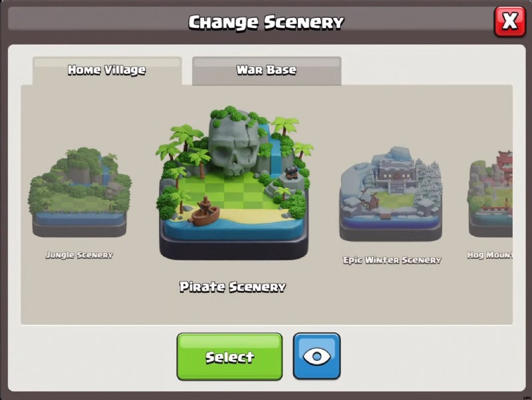Switch to the Home Village tab
This screenshot has width=532, height=400.
[107, 71]
